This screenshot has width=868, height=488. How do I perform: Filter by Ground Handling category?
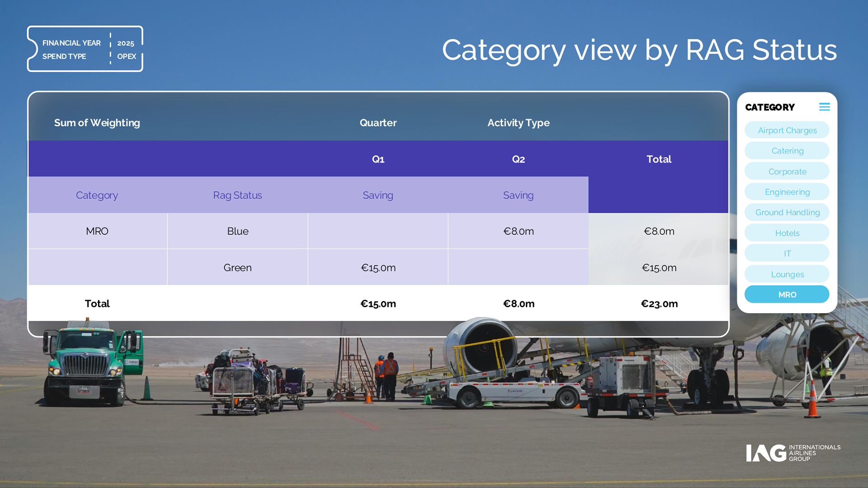(x=787, y=212)
